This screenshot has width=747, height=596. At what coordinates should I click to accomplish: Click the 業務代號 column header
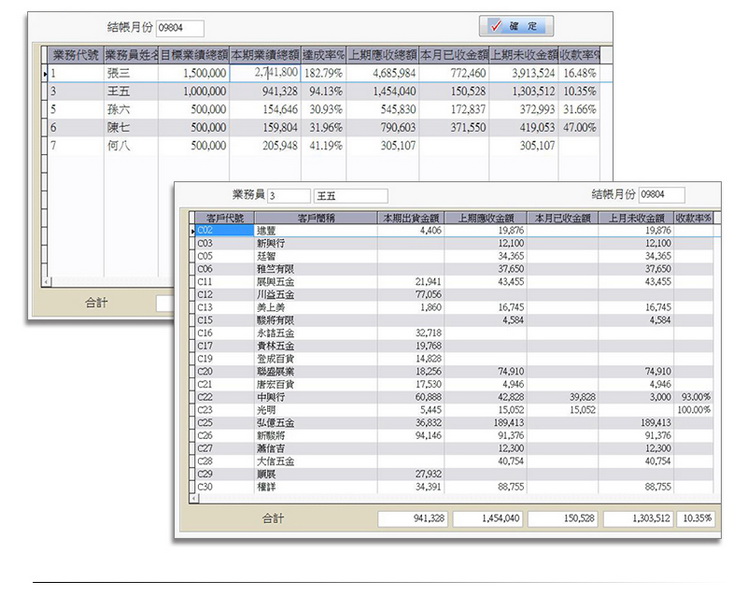[75, 55]
